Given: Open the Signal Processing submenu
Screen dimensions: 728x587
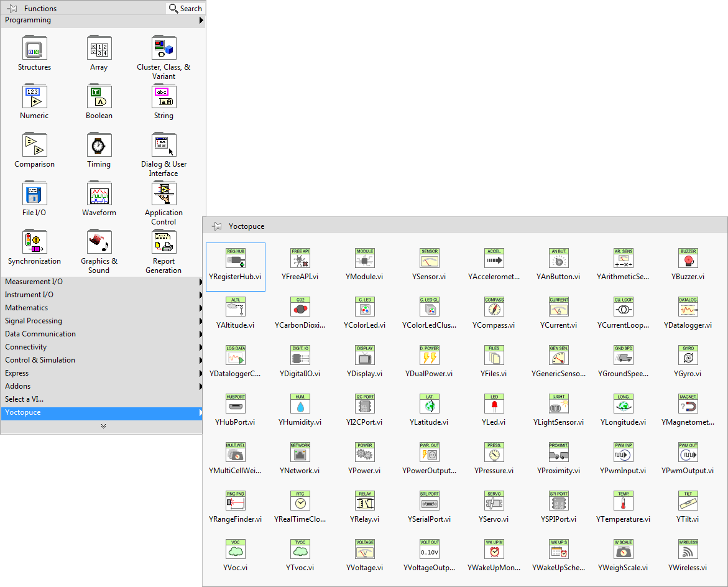Looking at the screenshot, I should coord(103,321).
